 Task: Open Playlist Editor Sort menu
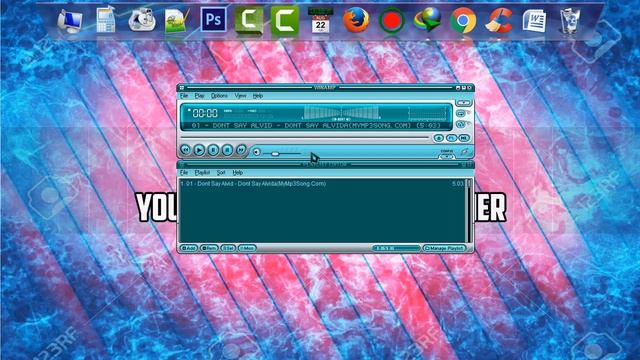[x=221, y=173]
